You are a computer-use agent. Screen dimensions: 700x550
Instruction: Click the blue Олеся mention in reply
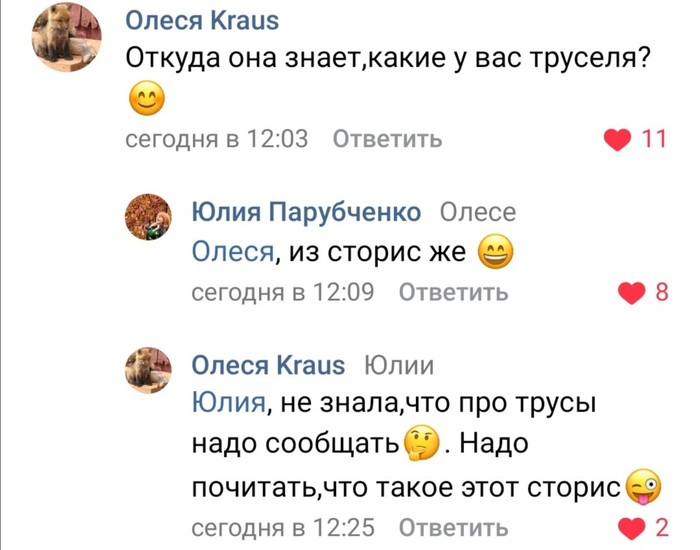tap(232, 251)
